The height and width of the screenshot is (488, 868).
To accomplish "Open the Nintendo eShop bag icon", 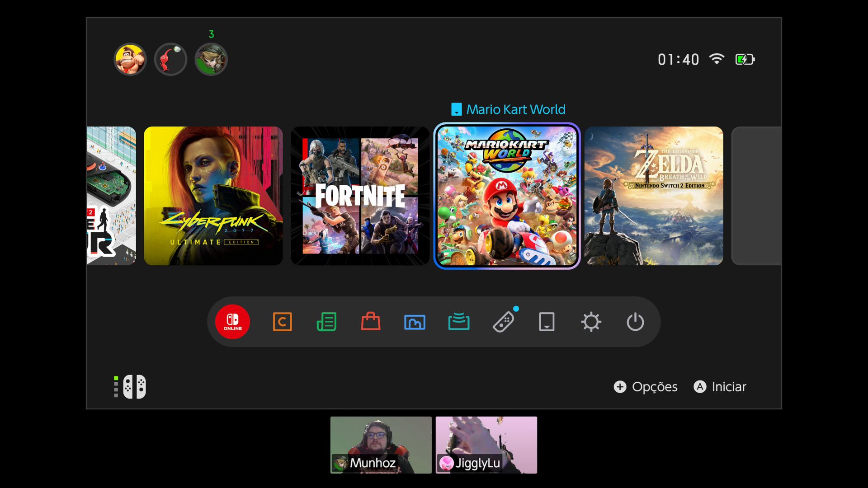I will pyautogui.click(x=370, y=322).
